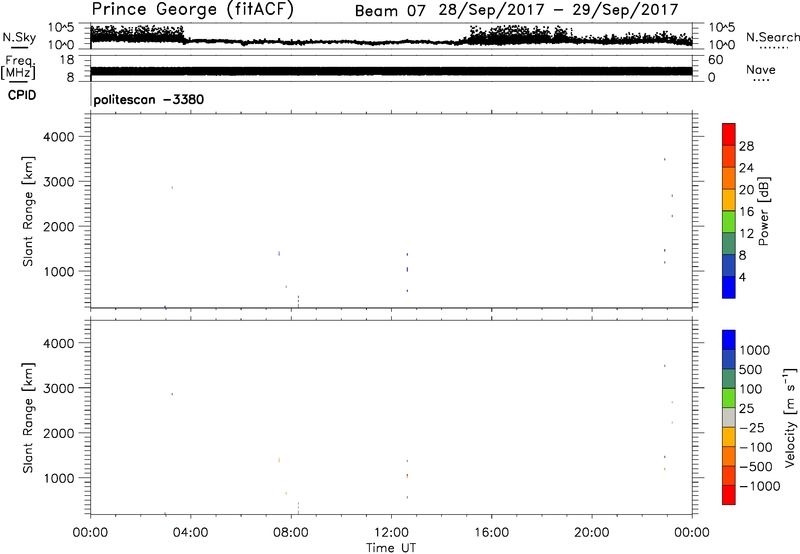Click the '08:00' time axis tick label
800x554 pixels.
pos(290,533)
